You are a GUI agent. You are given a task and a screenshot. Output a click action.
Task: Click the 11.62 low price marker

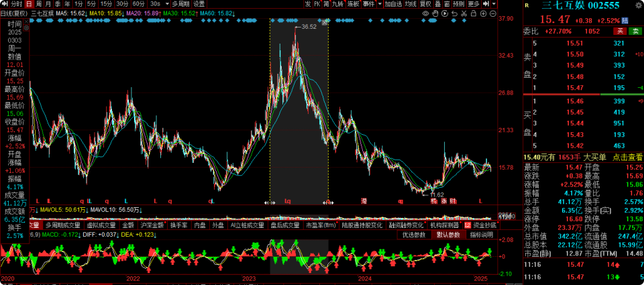point(437,194)
